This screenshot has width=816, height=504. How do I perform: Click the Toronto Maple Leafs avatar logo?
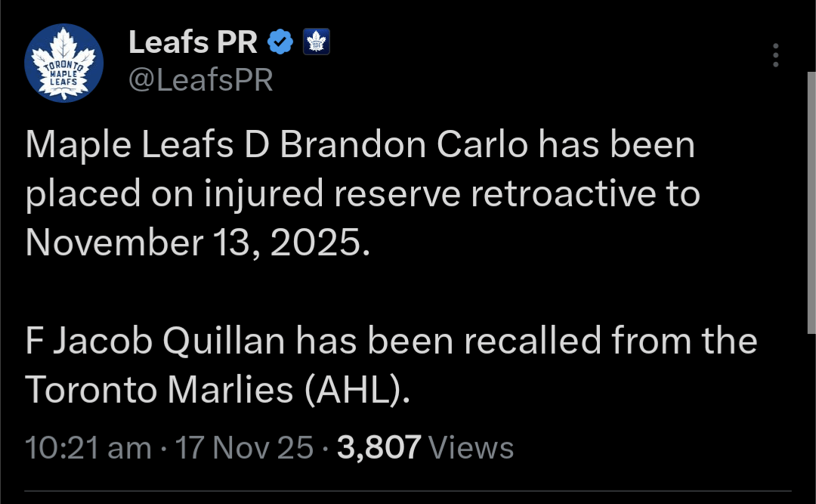pos(63,61)
